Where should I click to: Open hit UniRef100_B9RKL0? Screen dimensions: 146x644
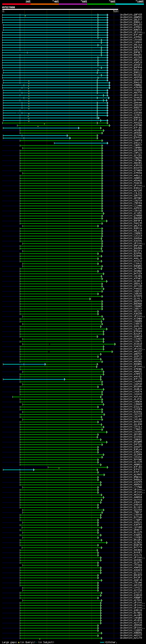tap(131, 22)
